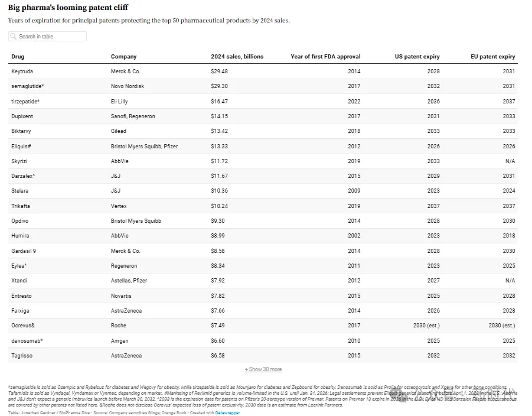Sort by 2024 sales, billions header
532x416 pixels.
(x=237, y=57)
